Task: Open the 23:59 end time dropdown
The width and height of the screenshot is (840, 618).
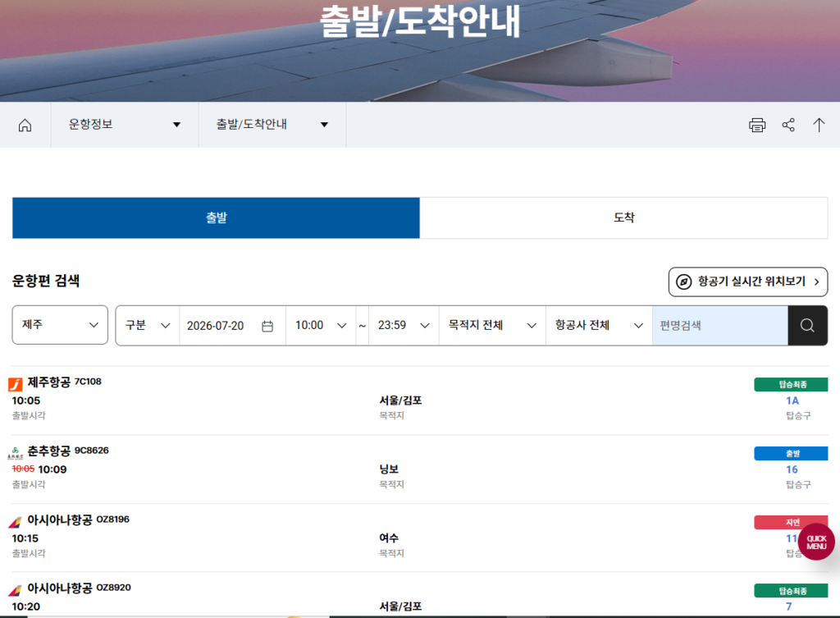Action: coord(404,325)
